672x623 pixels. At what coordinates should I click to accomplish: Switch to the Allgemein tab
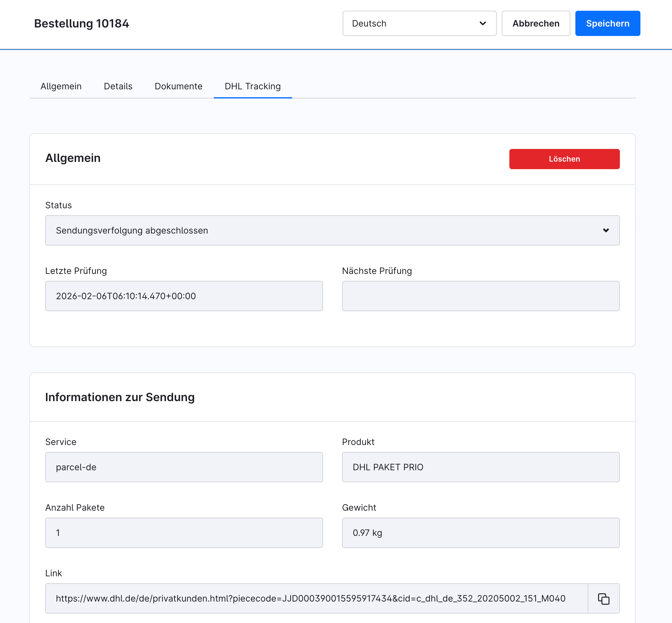click(61, 86)
